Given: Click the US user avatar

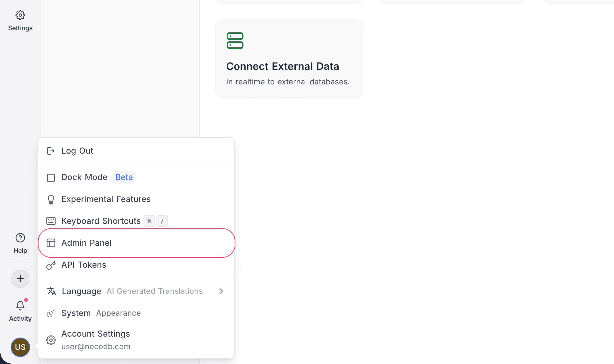Looking at the screenshot, I should [x=20, y=347].
